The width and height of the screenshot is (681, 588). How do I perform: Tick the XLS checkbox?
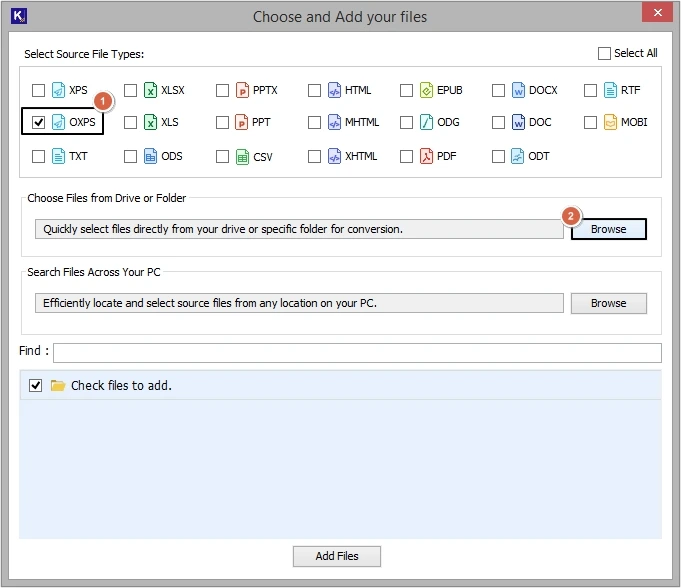(130, 122)
